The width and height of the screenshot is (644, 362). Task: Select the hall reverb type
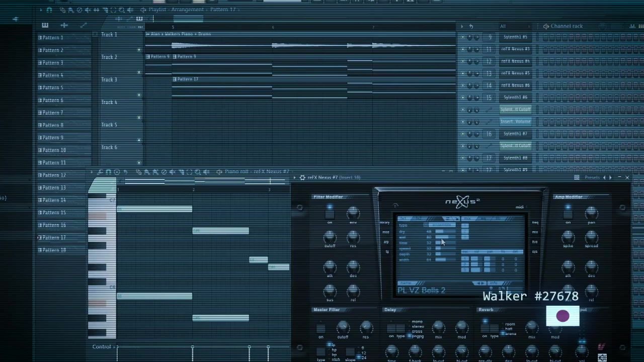[508, 328]
